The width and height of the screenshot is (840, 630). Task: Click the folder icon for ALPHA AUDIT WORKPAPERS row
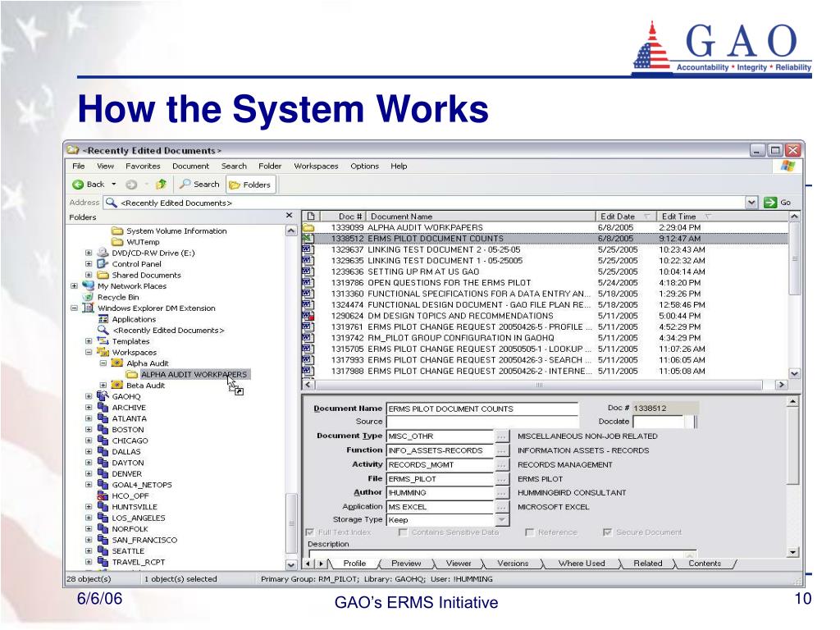coord(308,227)
